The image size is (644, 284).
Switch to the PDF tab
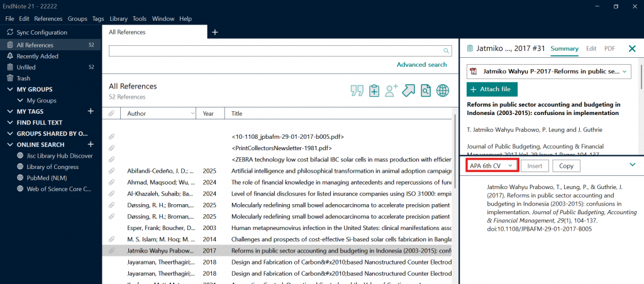pos(609,48)
